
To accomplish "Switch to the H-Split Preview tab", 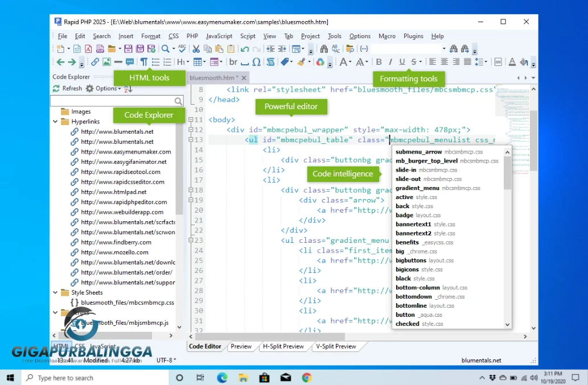I will pyautogui.click(x=283, y=346).
